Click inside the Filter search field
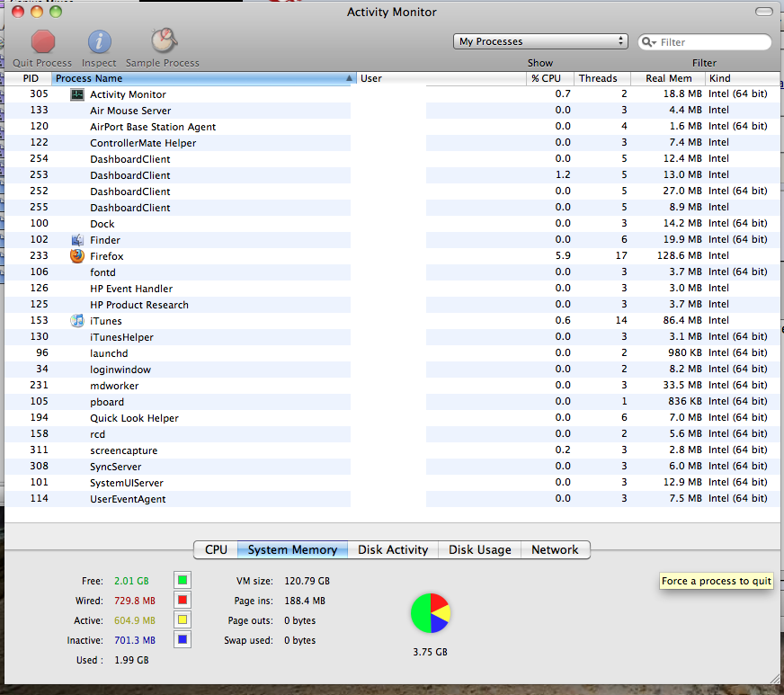This screenshot has width=784, height=695. coord(705,42)
